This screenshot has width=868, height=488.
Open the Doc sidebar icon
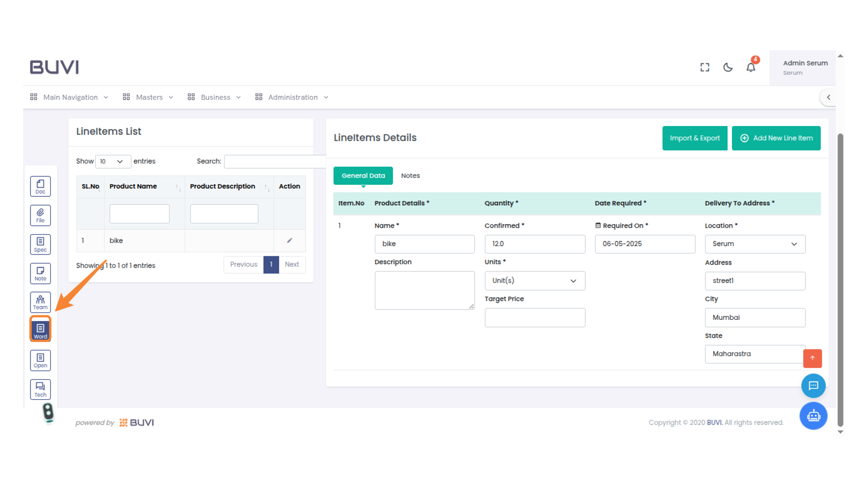click(40, 186)
